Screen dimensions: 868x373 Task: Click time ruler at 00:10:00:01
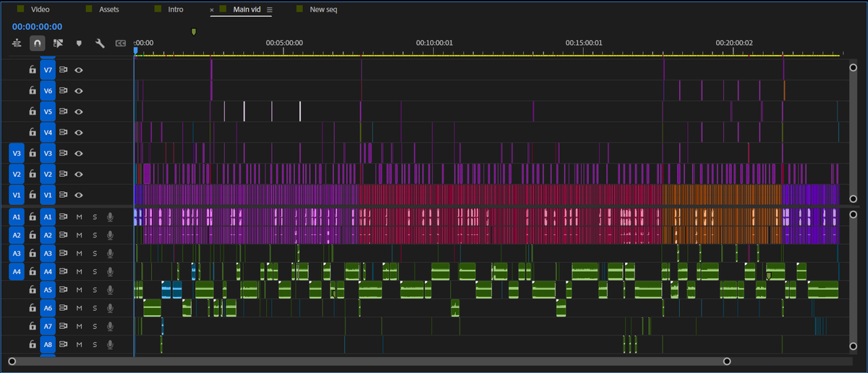pyautogui.click(x=434, y=43)
